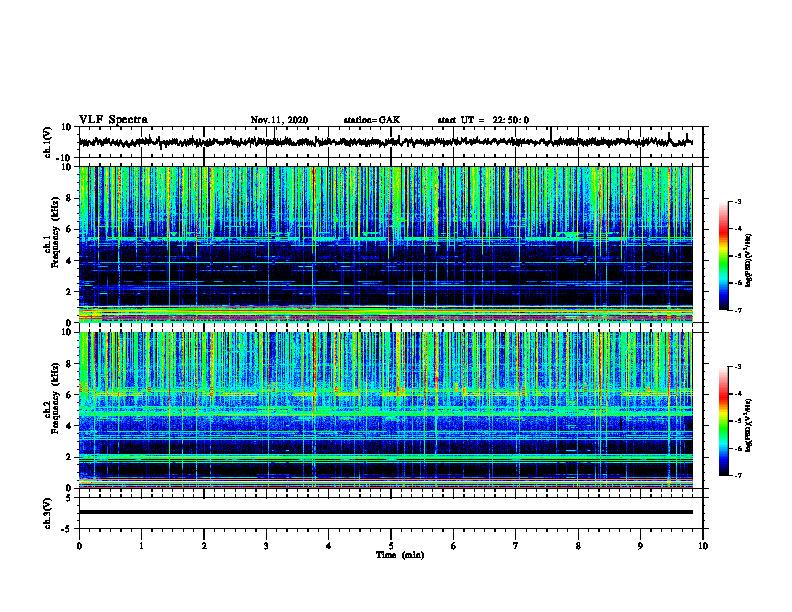Viewport: 792px width, 612px height.
Task: Click the flat ch.3 voltage line
Action: pos(385,512)
